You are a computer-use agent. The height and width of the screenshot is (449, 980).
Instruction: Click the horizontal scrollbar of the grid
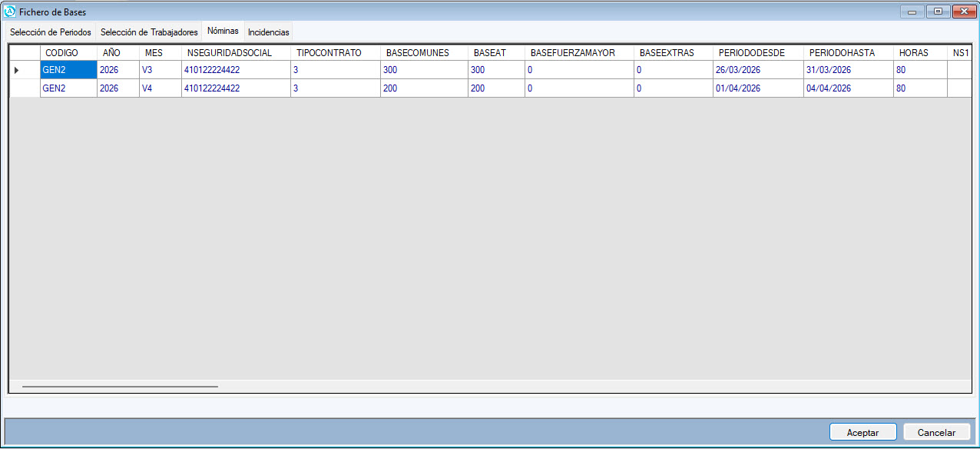point(120,386)
